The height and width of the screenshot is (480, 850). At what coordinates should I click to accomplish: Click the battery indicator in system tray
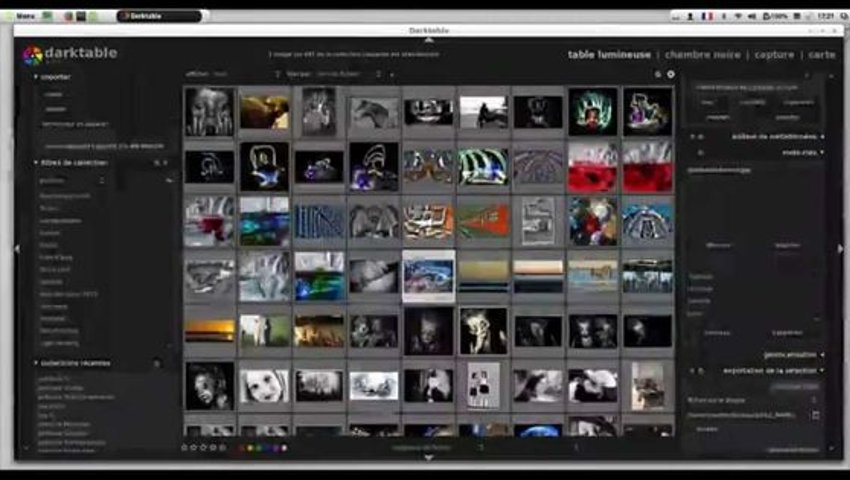(775, 16)
